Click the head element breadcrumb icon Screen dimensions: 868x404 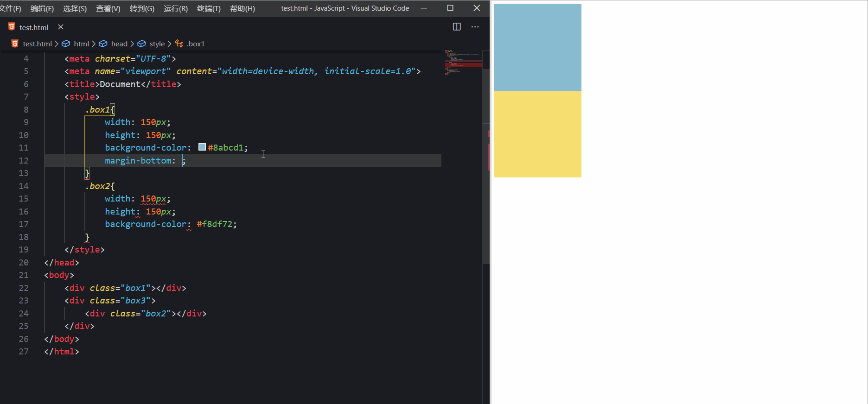[103, 44]
